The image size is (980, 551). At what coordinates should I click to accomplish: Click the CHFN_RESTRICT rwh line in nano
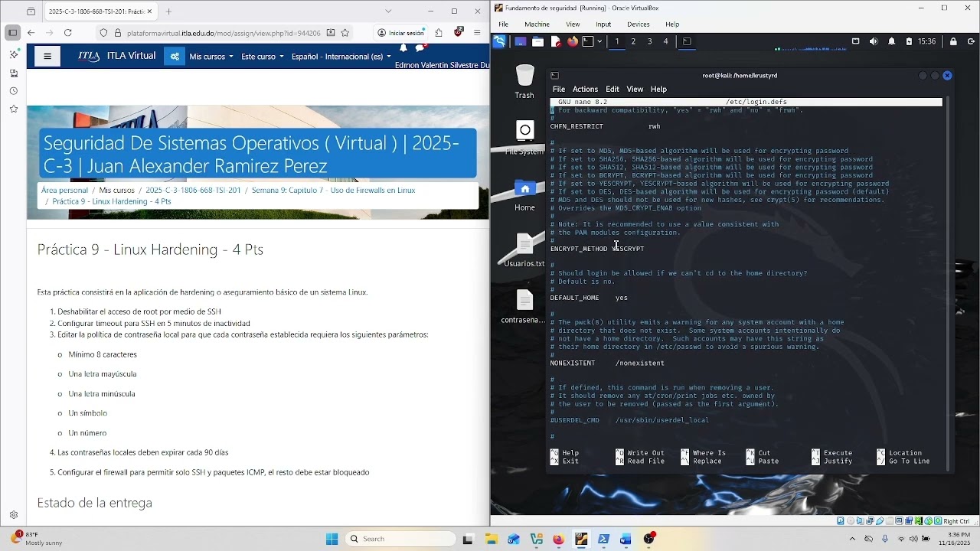tap(605, 126)
